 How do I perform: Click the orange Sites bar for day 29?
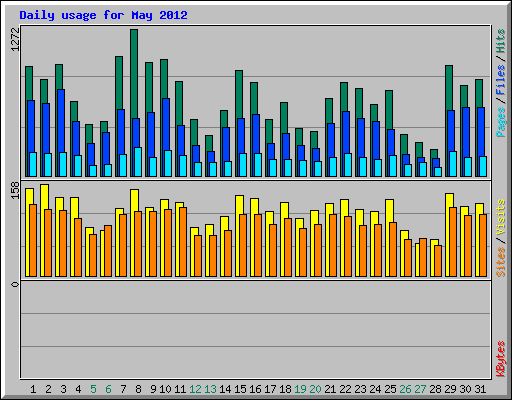(x=453, y=242)
